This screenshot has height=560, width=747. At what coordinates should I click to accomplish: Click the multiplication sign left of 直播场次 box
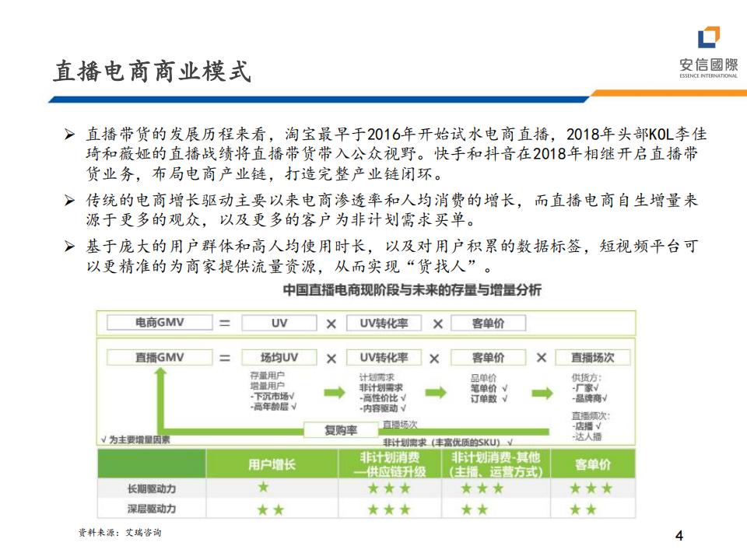coord(542,358)
